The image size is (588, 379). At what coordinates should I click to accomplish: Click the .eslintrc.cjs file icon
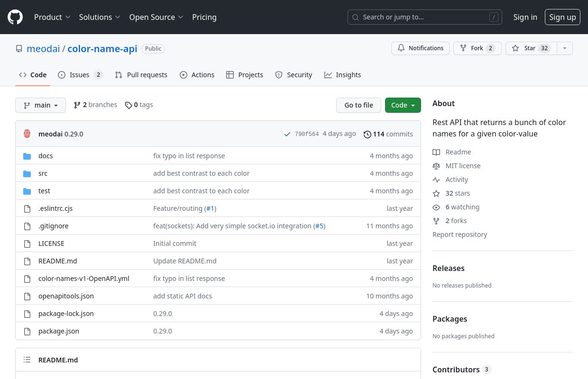click(27, 208)
